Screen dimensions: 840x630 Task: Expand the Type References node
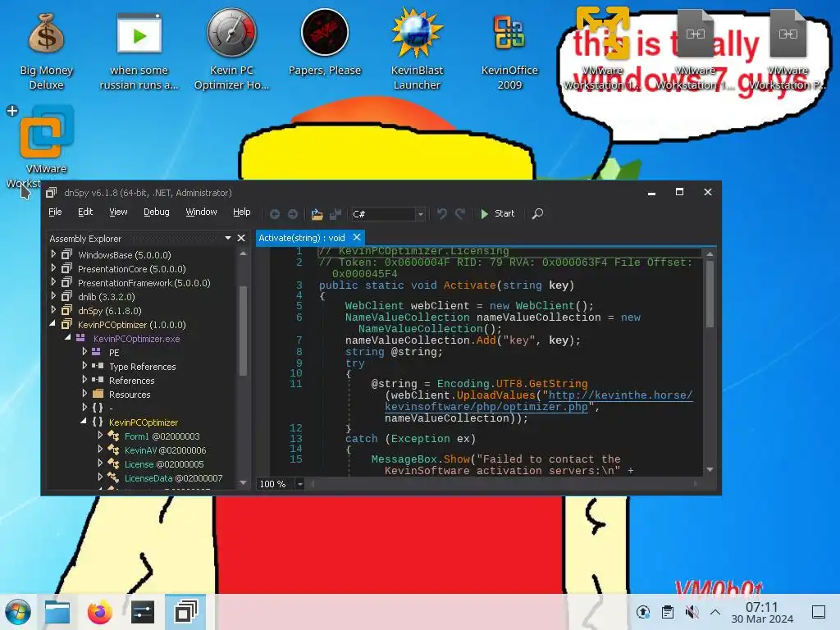coord(84,365)
